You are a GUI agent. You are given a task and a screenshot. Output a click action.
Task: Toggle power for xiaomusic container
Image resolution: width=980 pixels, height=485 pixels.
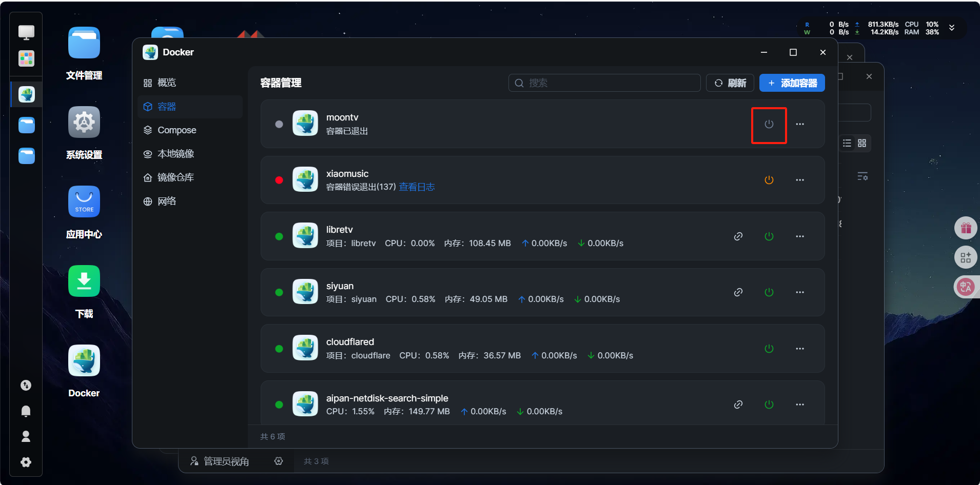(x=769, y=180)
